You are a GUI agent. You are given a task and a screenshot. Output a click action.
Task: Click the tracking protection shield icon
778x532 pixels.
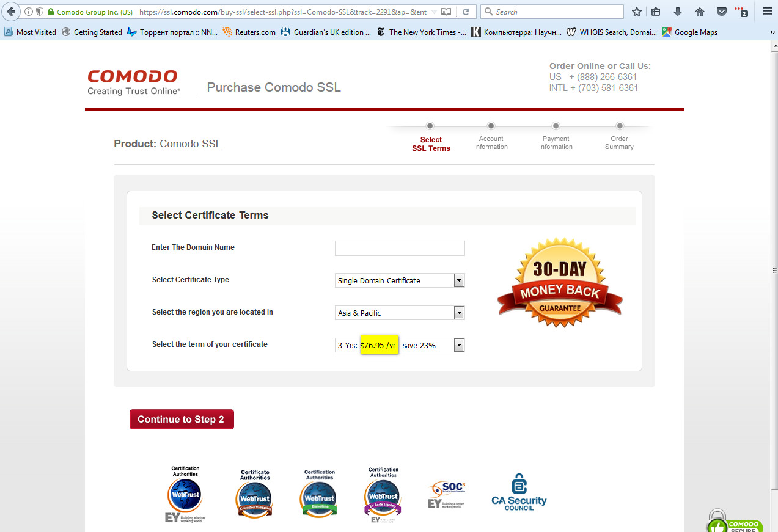(40, 12)
